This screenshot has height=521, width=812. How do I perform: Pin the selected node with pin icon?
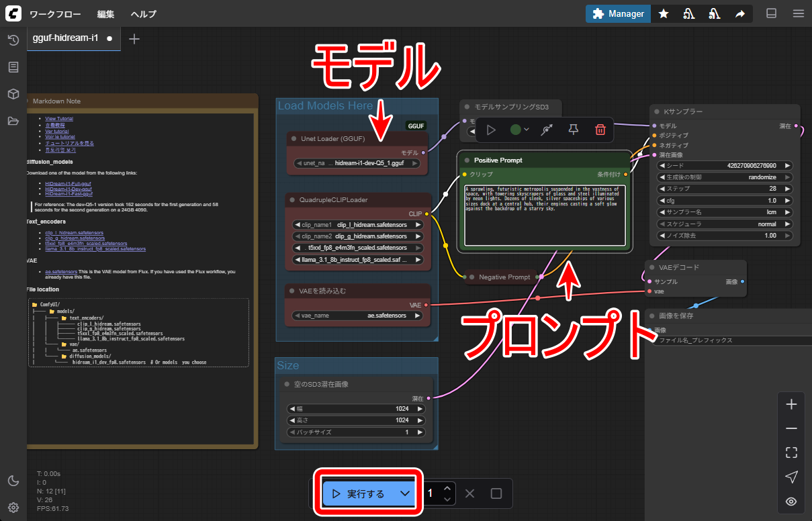pyautogui.click(x=573, y=130)
